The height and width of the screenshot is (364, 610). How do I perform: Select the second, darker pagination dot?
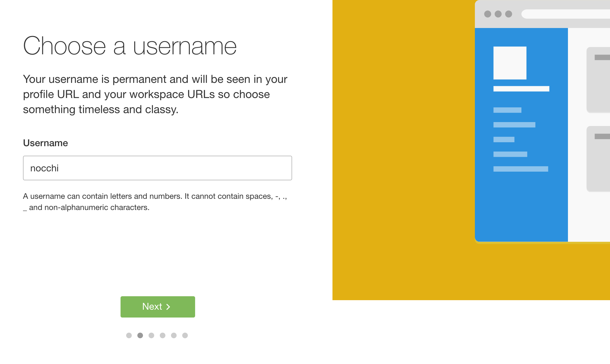coord(140,335)
